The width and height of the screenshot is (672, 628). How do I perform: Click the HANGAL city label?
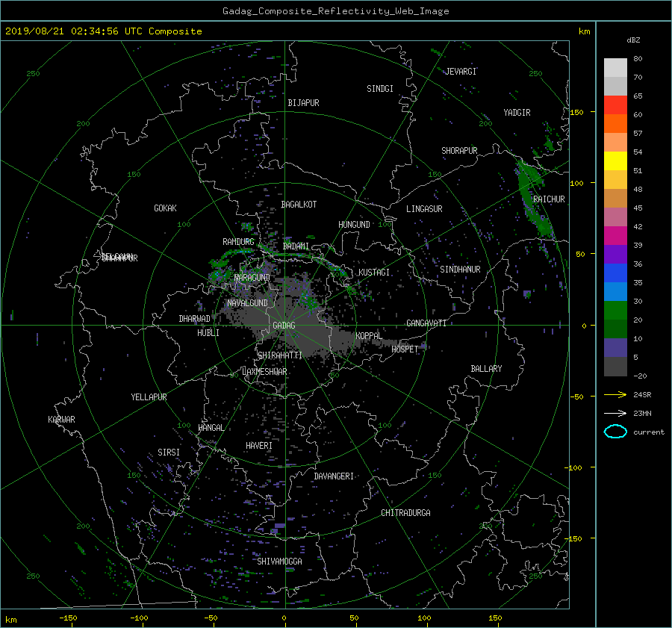[x=211, y=428]
